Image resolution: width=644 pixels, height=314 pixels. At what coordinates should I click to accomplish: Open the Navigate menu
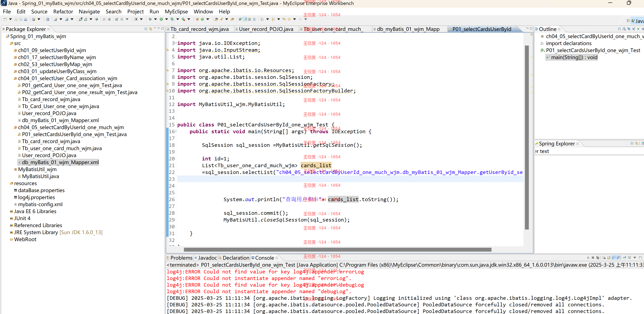click(89, 12)
